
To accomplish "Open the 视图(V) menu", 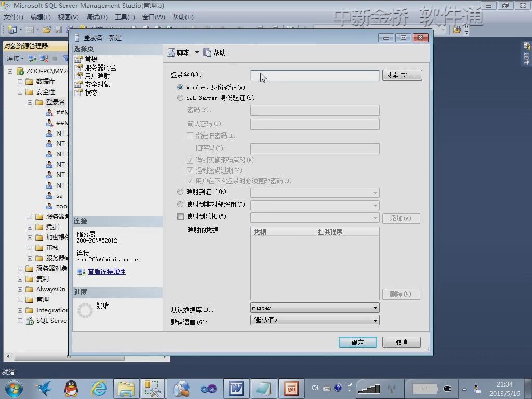I will [68, 17].
